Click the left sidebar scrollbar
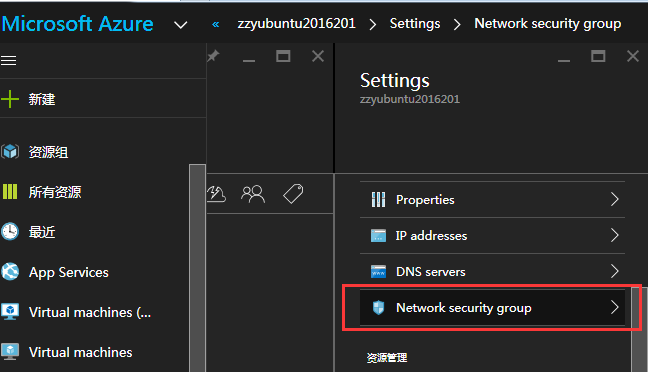The width and height of the screenshot is (648, 372). pos(198,268)
